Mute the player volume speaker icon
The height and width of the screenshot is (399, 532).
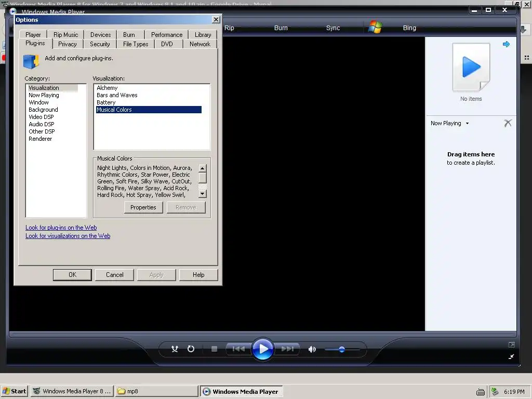tap(312, 349)
